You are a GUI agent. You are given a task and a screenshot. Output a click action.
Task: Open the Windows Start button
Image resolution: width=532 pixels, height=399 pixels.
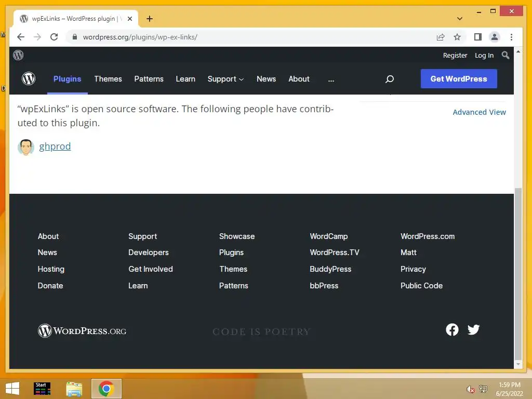[12, 389]
